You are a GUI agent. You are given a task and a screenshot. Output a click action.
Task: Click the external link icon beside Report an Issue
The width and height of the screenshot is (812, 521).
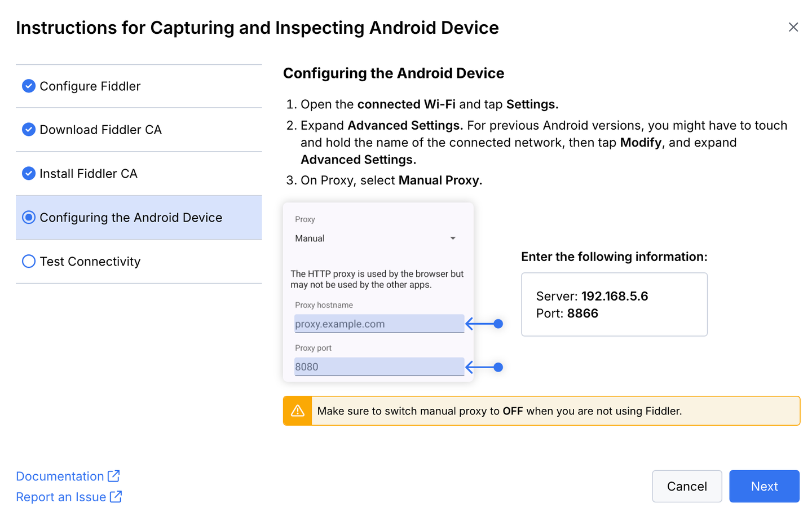click(116, 497)
